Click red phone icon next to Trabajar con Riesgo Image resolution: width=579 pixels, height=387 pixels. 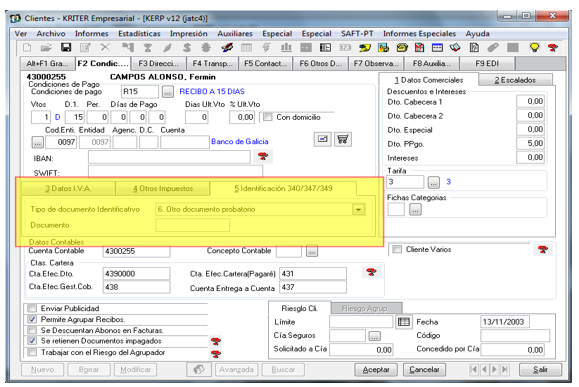tap(216, 354)
